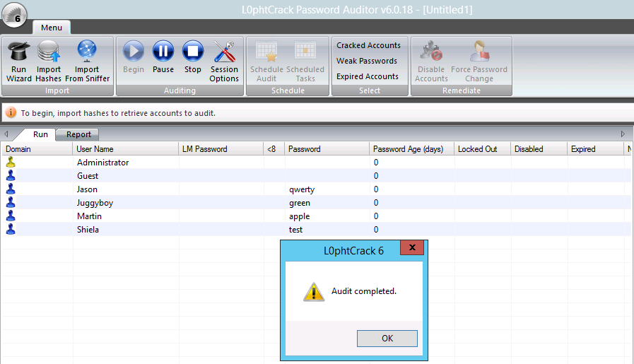Select the Shiela user name
The image size is (634, 364).
(x=88, y=229)
